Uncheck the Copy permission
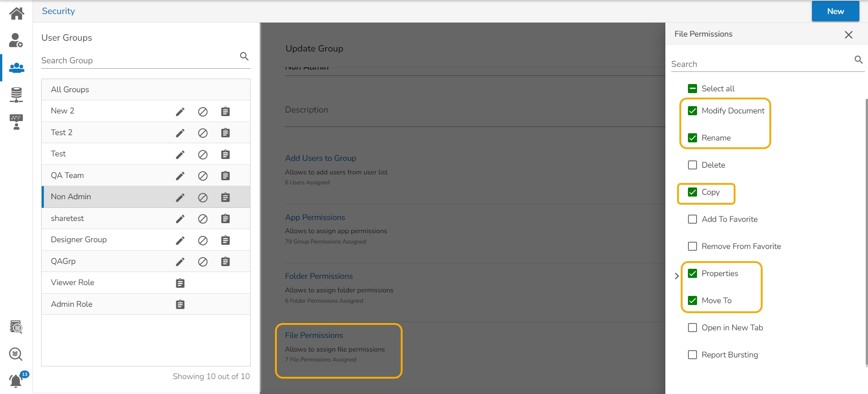868x394 pixels. [693, 192]
